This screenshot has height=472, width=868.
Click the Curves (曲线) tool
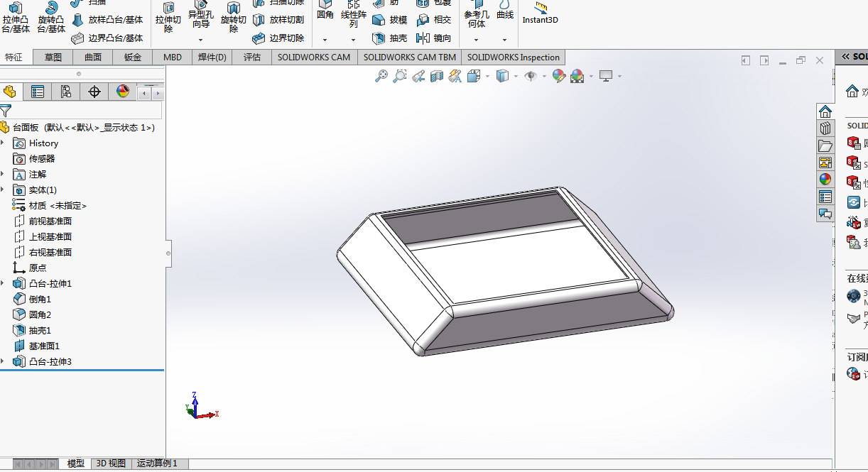504,11
